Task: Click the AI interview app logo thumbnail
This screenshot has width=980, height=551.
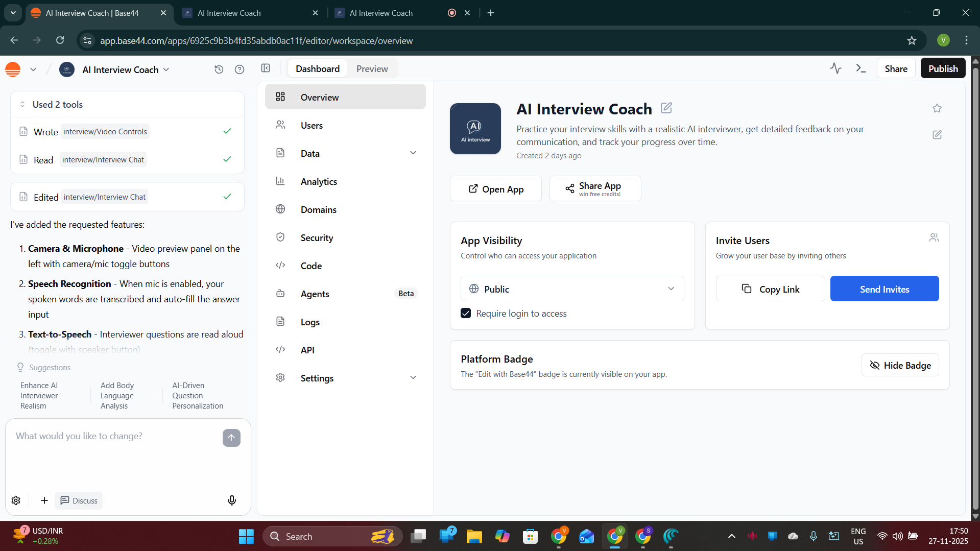Action: (475, 129)
